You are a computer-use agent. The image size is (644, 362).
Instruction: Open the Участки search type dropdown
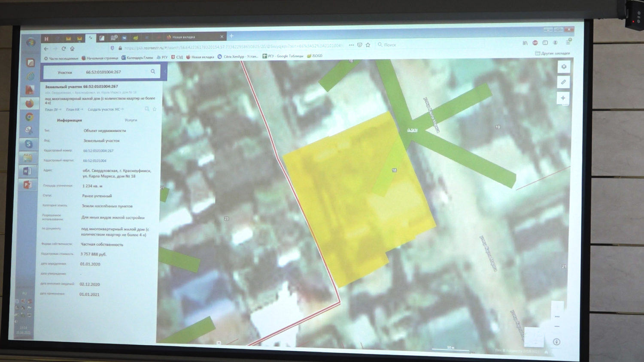click(x=65, y=72)
